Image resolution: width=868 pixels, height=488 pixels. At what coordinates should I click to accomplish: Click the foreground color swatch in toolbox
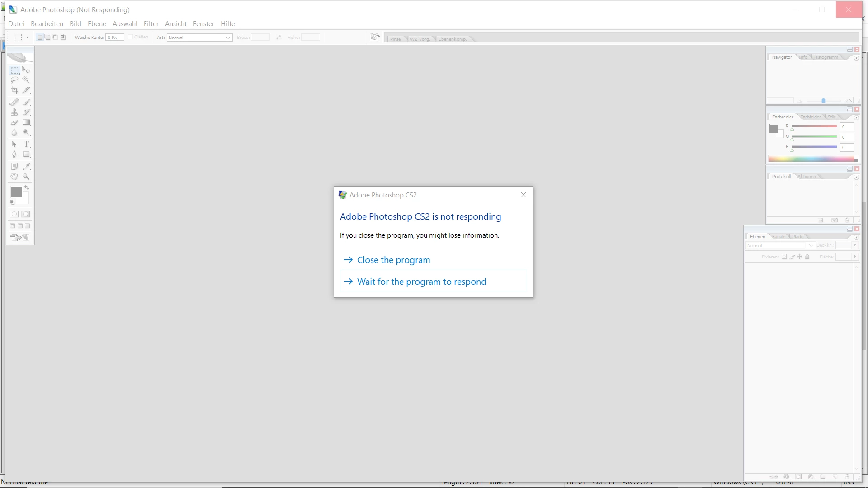click(16, 192)
